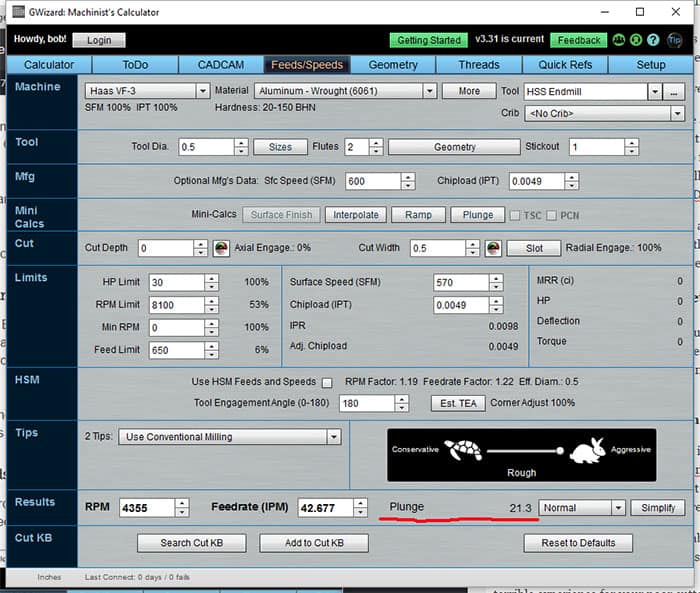Enable Use HSM Feeds and Speeds checkbox
Screen dimensions: 700x593
(326, 382)
